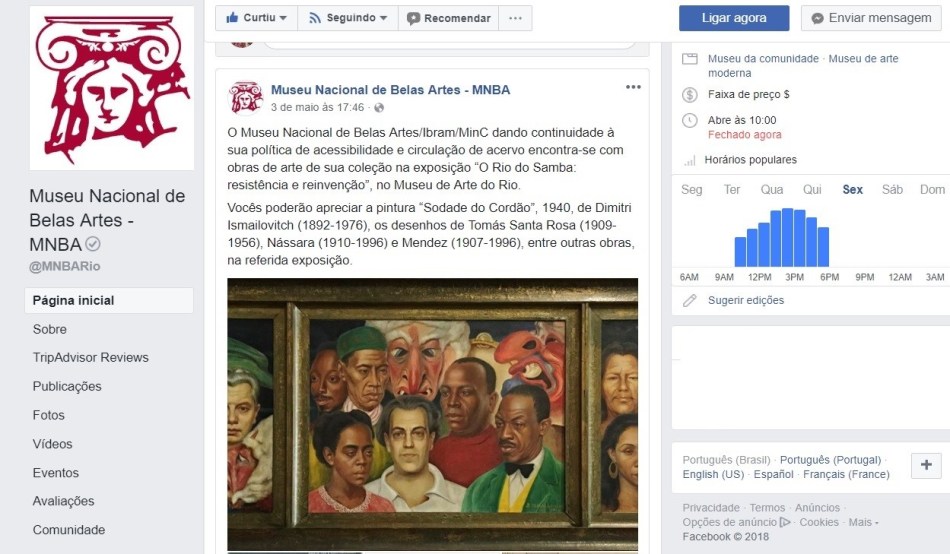Open the Fotos section in sidebar

(48, 415)
